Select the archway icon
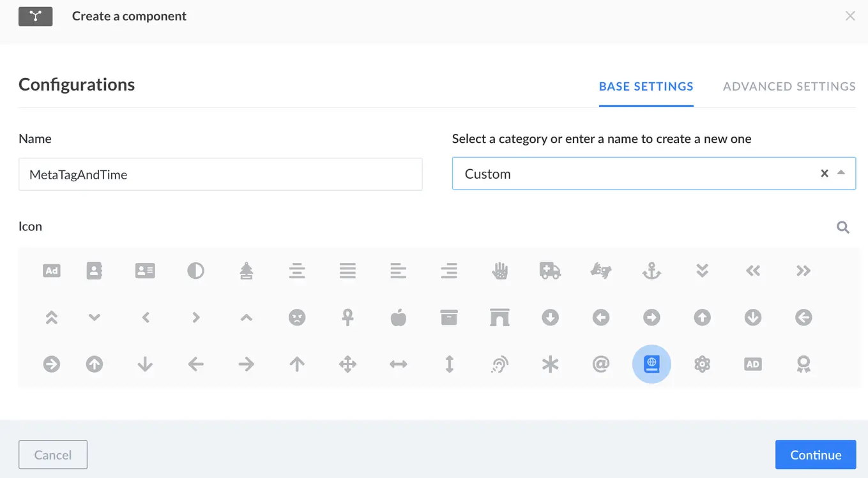868x478 pixels. [x=499, y=317]
